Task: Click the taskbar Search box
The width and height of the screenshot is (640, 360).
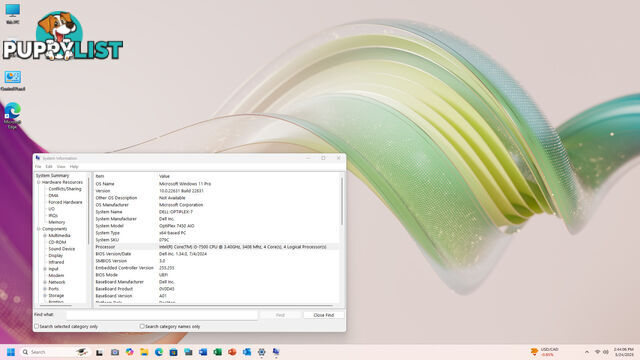Action: point(55,352)
